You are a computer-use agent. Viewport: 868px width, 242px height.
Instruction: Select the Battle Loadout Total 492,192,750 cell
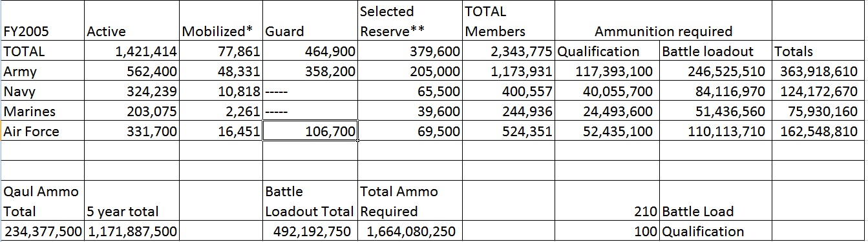310,231
